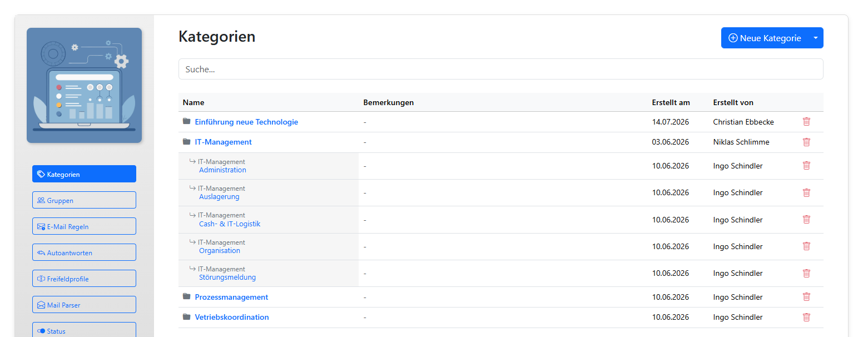
Task: Click the folder icon beside Vetriebskoordination
Action: coord(187,317)
